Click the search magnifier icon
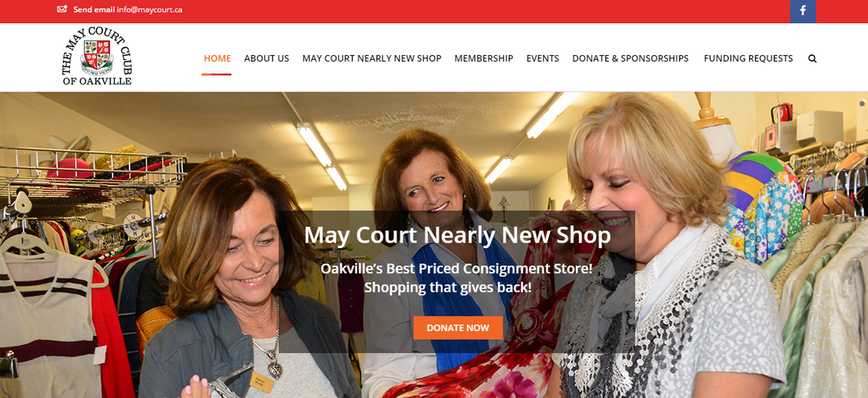The width and height of the screenshot is (868, 398). pyautogui.click(x=812, y=58)
